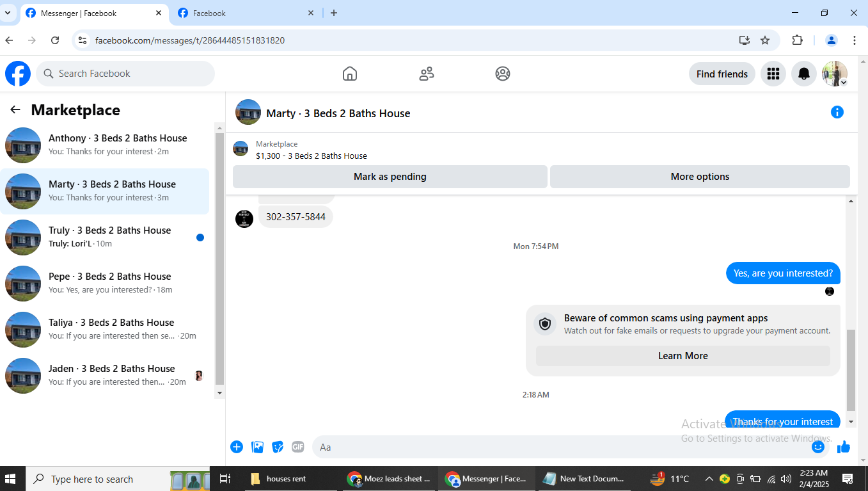Screen dimensions: 868x491
Task: Open the Facebook home logo
Action: (x=18, y=74)
